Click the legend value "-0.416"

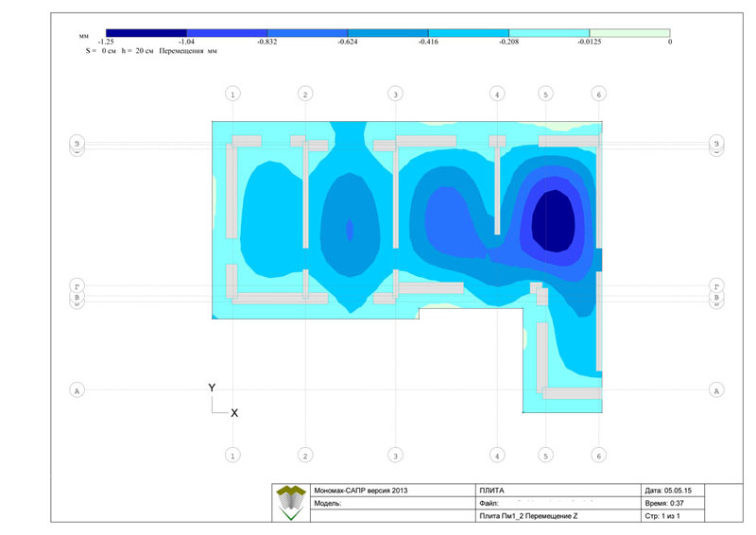[428, 42]
